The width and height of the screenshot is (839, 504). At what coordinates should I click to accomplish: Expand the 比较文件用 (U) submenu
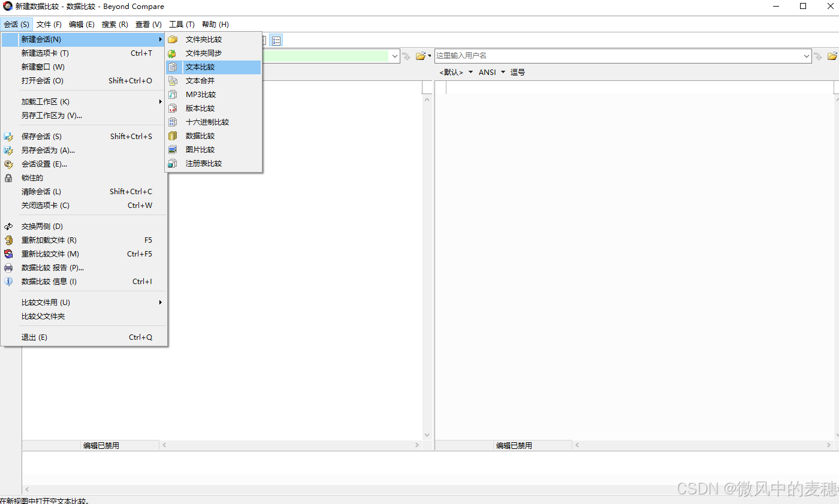(84, 303)
